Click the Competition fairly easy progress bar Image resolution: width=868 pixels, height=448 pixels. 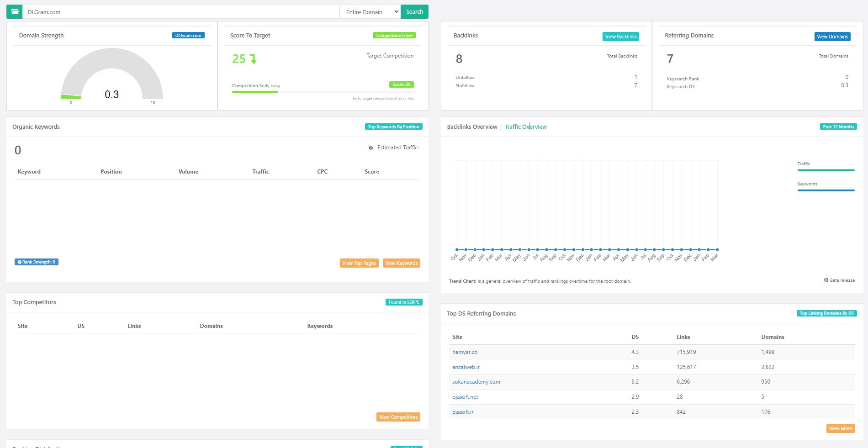[323, 92]
